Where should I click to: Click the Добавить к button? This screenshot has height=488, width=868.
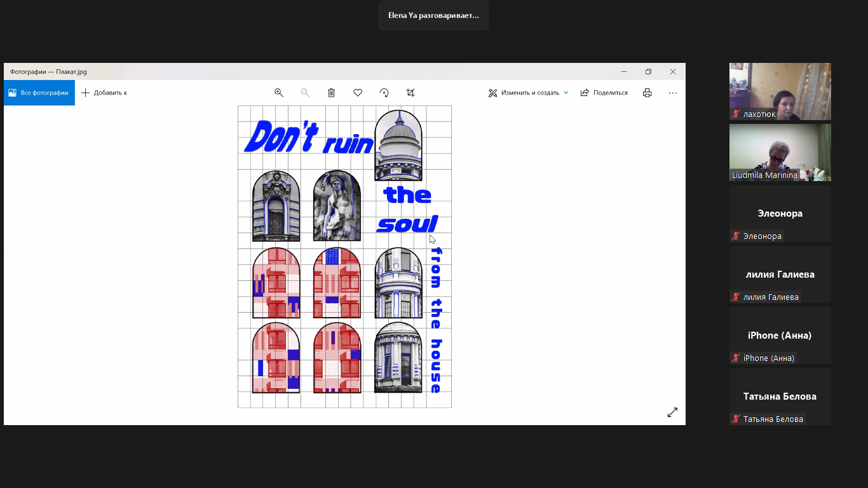tap(104, 93)
